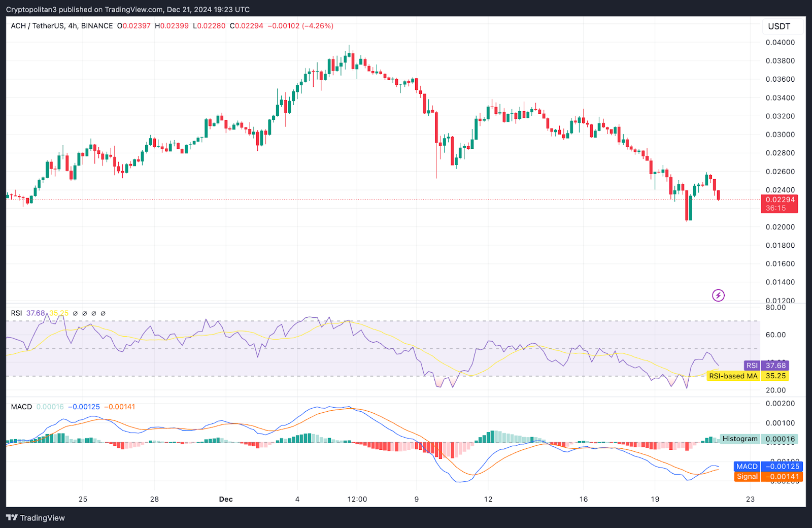812x528 pixels.
Task: Click the orange MACD legend value −0.00141
Action: click(120, 407)
